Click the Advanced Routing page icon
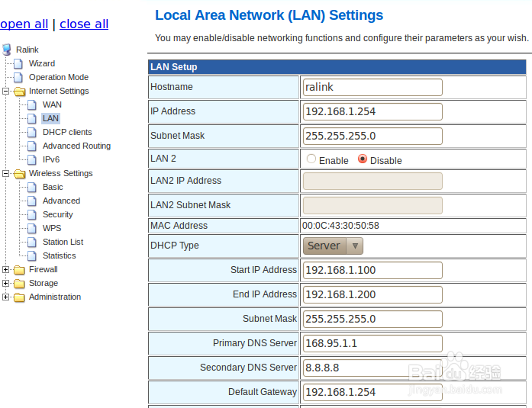Screen dimensions: 532x408 (32, 146)
